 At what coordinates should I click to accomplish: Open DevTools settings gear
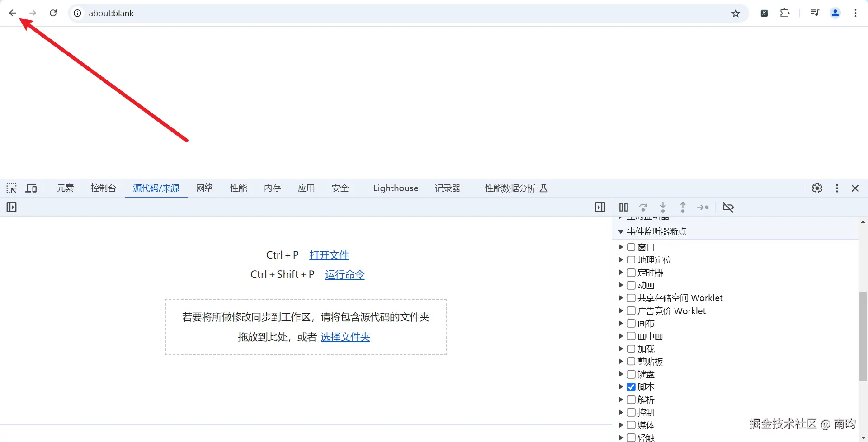[817, 188]
